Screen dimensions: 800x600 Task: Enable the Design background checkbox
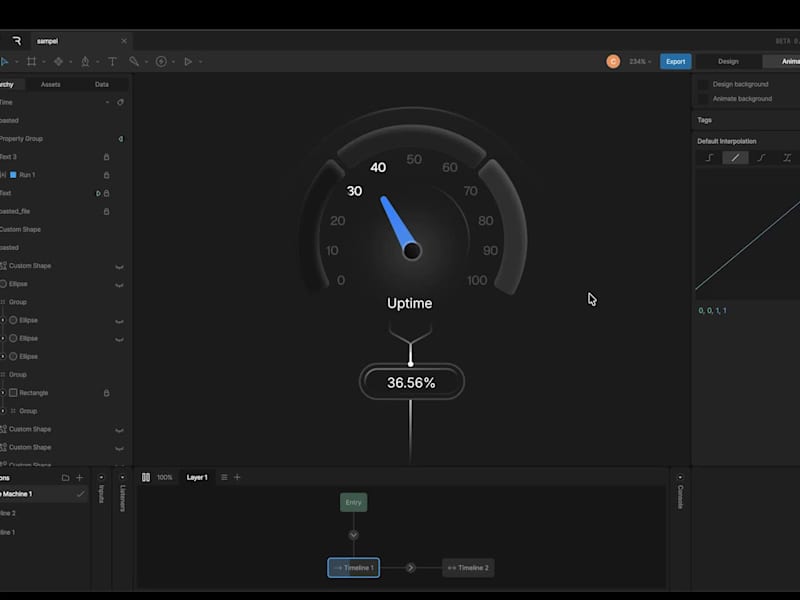click(705, 85)
